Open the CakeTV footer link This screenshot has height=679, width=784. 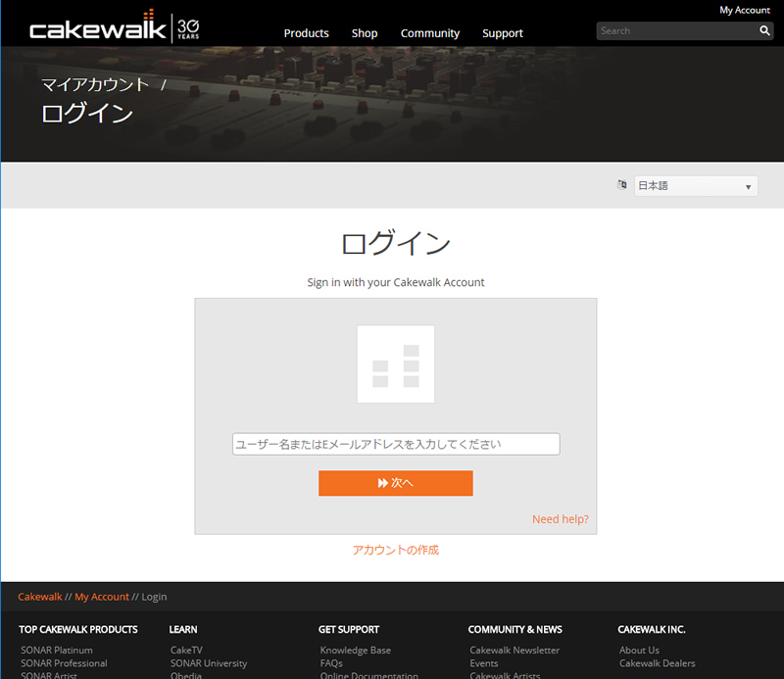pos(186,650)
